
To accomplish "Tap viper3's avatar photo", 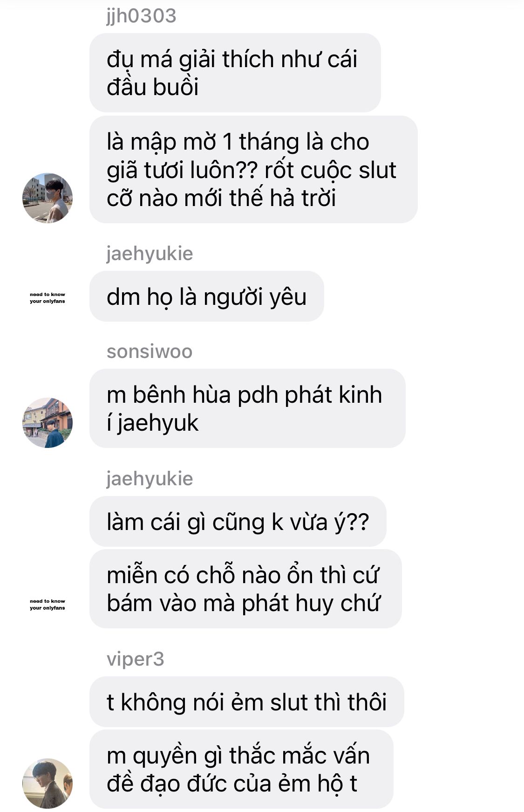I will [48, 783].
